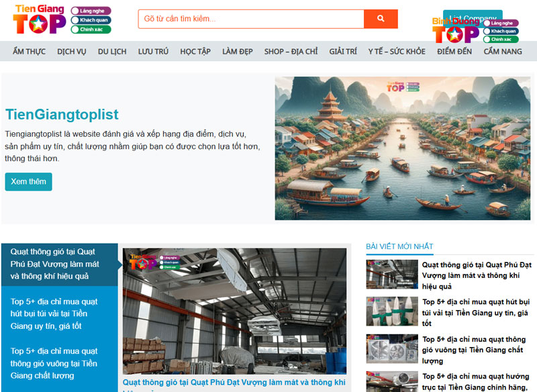Select quạt hút bụi túi vải slider tab
Screen dimensions: 537x392
tap(59, 313)
